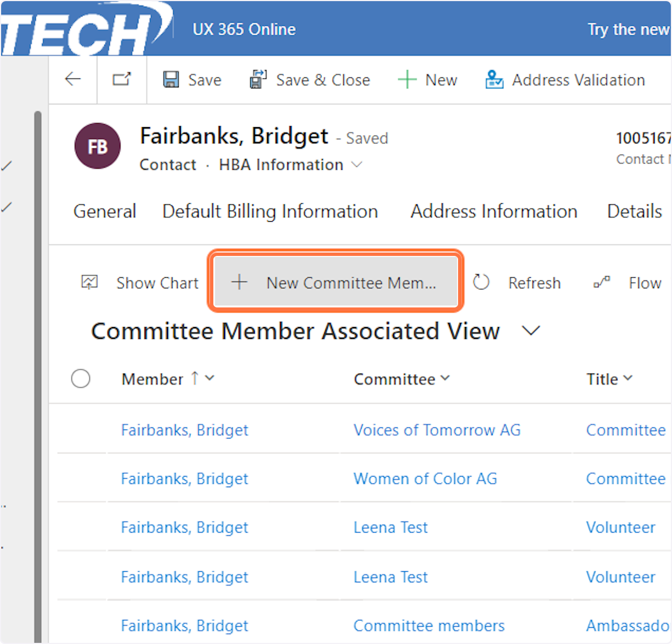Viewport: 672px width, 644px height.
Task: Click the back arrow icon
Action: tap(73, 80)
